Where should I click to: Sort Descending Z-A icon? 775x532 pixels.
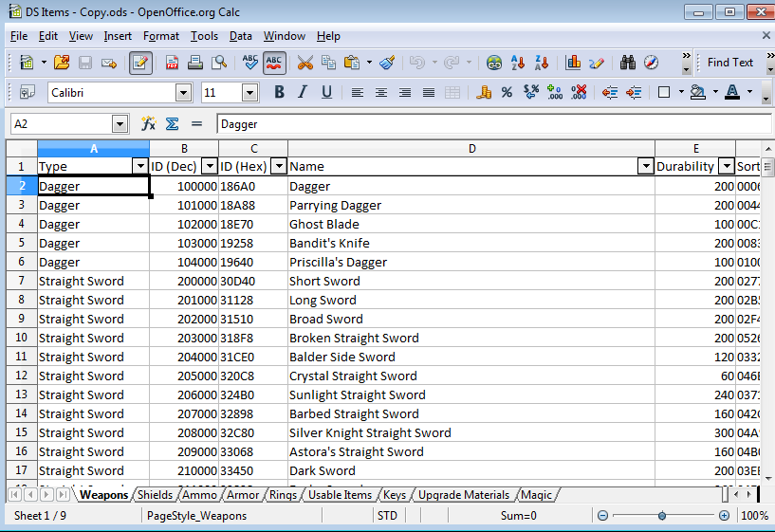(542, 63)
